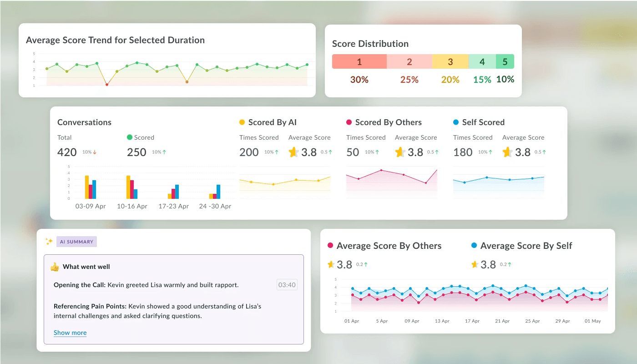The width and height of the screenshot is (637, 364).
Task: Select score segment 3 in Score Distribution
Action: coord(450,62)
